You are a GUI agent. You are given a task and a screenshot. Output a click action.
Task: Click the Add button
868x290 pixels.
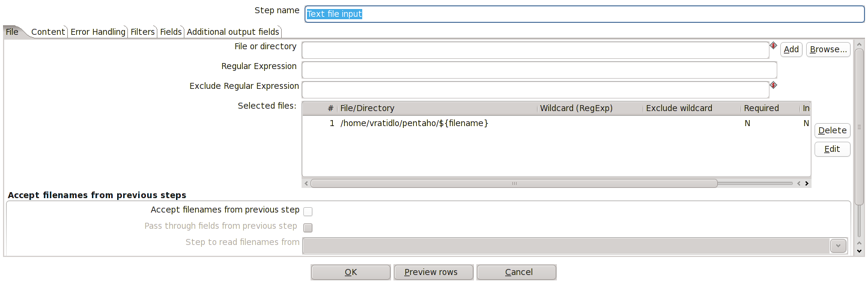point(791,50)
